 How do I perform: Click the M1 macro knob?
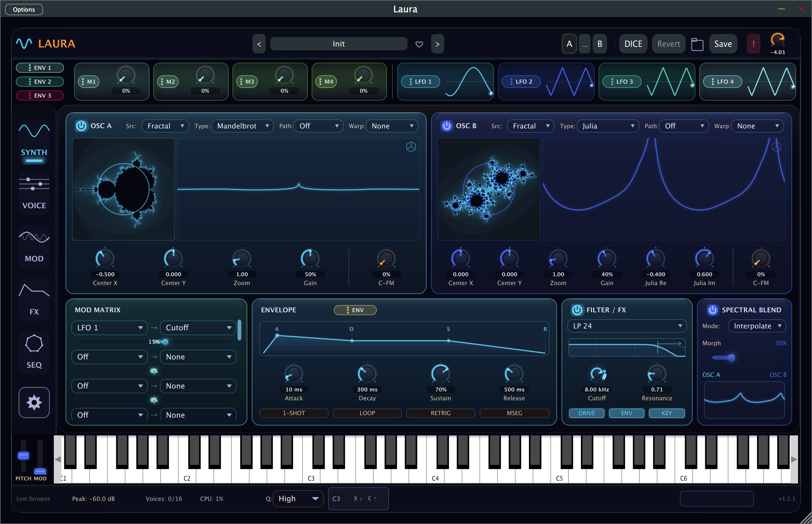click(126, 76)
